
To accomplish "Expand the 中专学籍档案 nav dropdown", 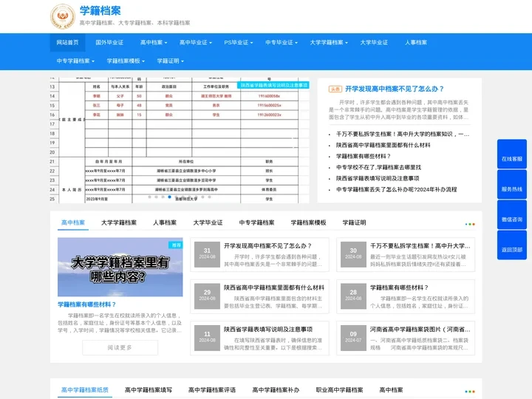I will [x=75, y=61].
